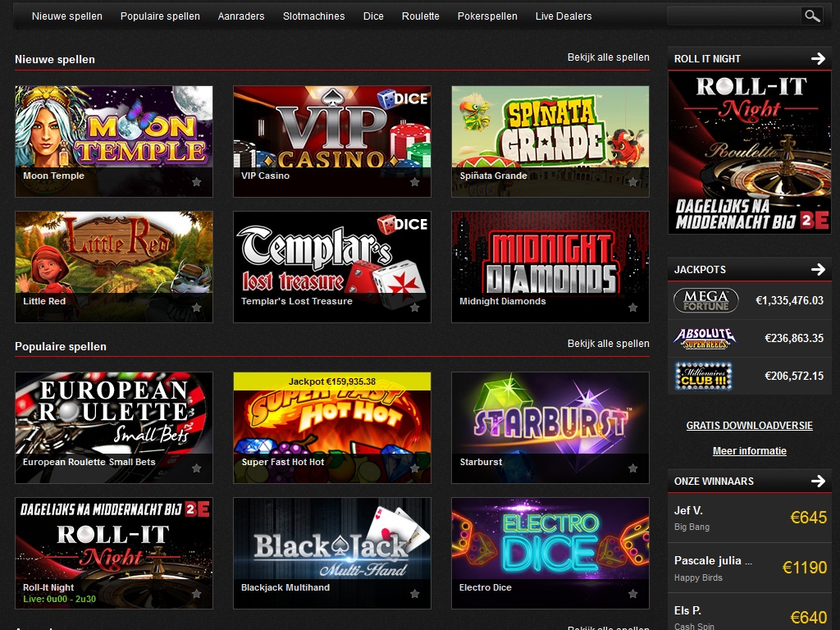
Task: Launch the Electro Dice game thumbnail
Action: click(550, 541)
